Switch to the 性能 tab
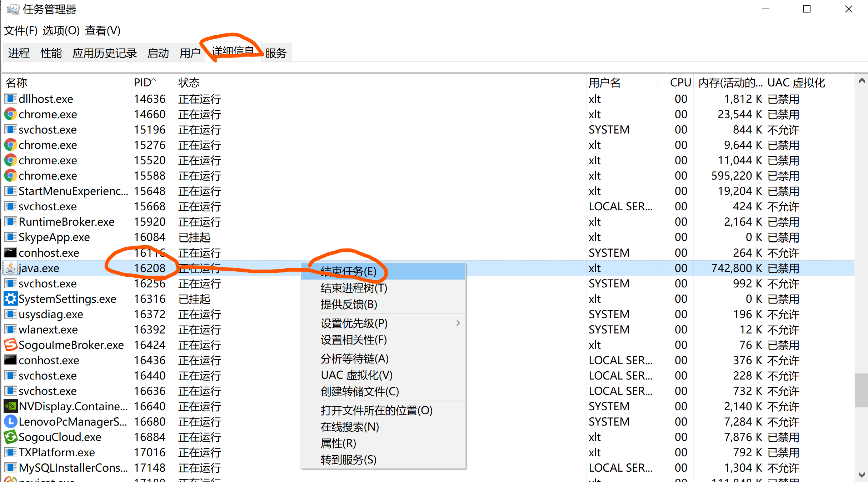The image size is (868, 482). pyautogui.click(x=51, y=53)
